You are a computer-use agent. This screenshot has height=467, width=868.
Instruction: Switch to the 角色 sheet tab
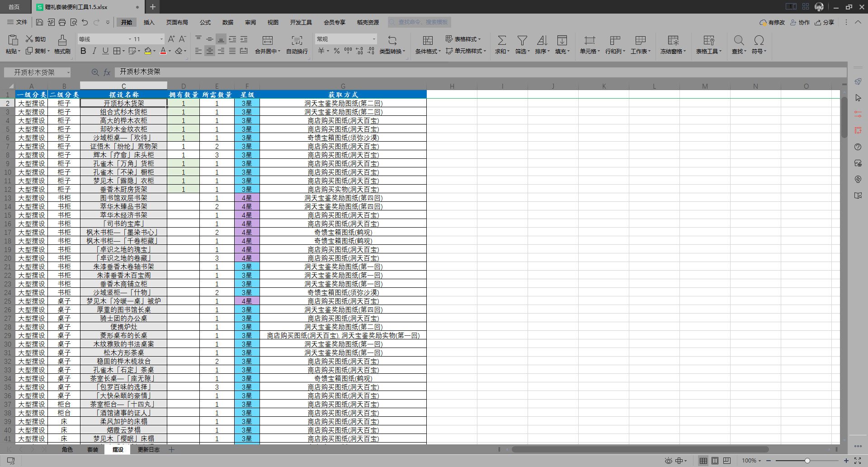point(67,449)
